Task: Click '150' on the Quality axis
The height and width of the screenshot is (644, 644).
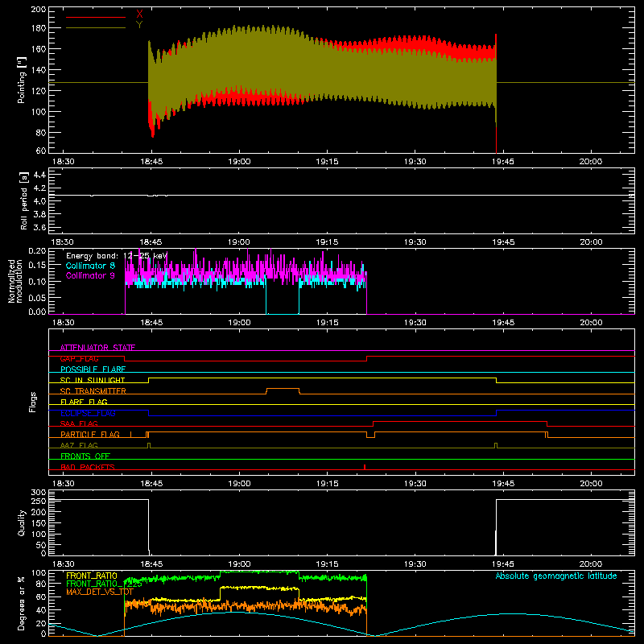Action: (x=39, y=523)
